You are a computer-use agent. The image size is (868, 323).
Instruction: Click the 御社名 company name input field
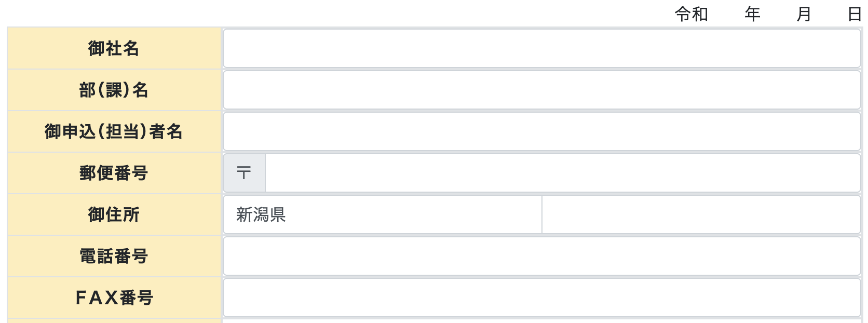coord(541,48)
